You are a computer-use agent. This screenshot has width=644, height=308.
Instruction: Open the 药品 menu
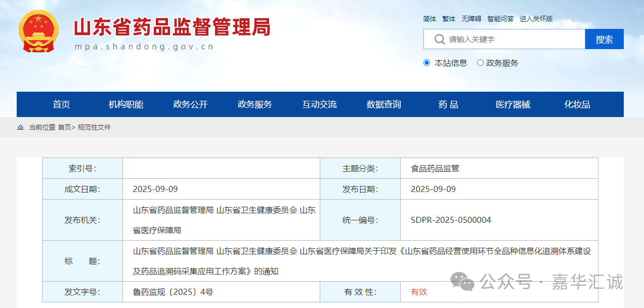pyautogui.click(x=448, y=104)
